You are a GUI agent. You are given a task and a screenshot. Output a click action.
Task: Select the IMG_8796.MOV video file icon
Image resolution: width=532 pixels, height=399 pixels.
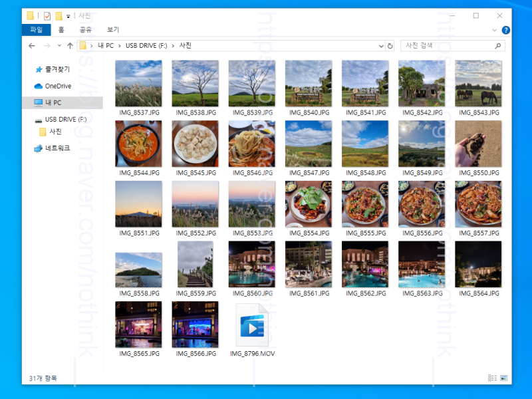(x=252, y=325)
